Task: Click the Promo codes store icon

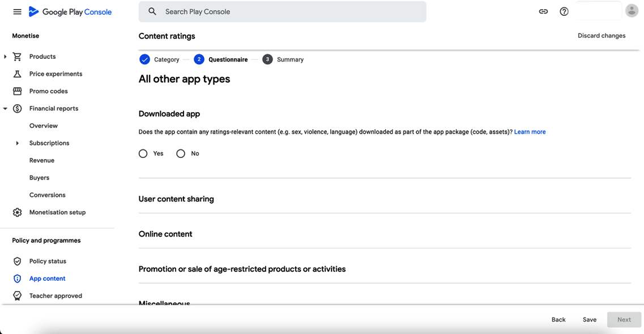Action: (18, 91)
